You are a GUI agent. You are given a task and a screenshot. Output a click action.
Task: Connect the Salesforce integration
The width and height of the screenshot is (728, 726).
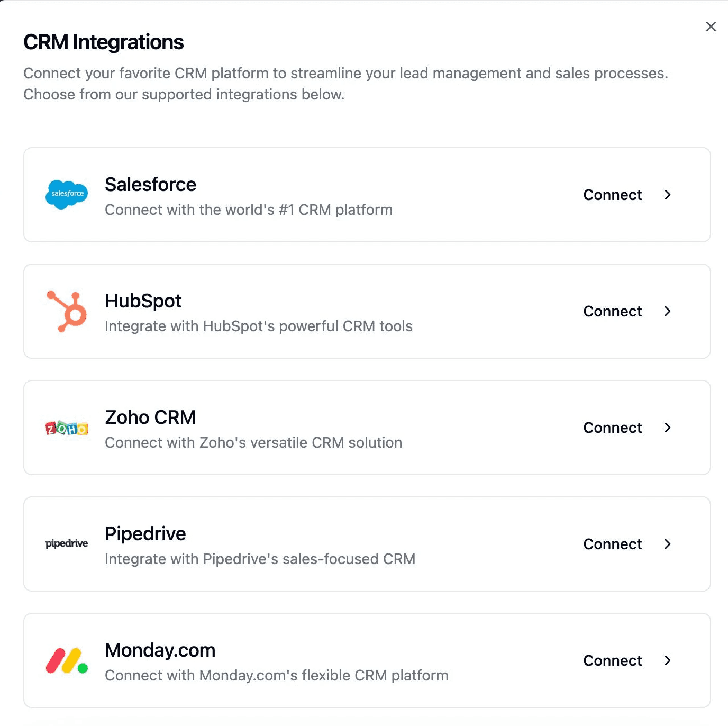(x=627, y=195)
